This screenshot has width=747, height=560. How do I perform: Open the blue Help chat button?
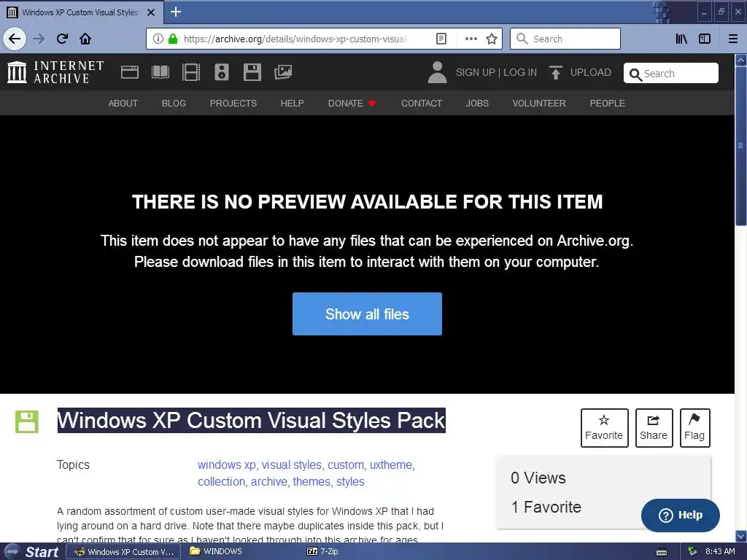(681, 516)
